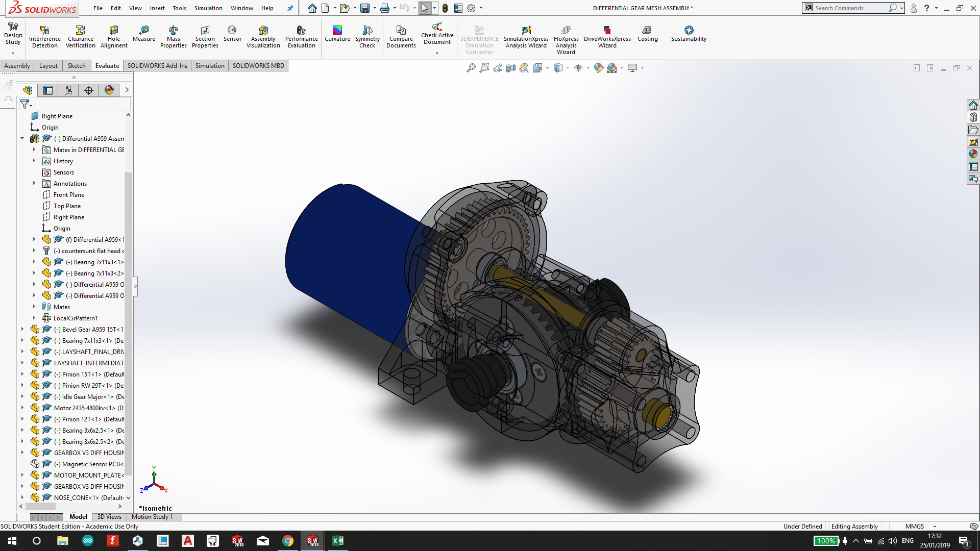The image size is (980, 551).
Task: Launch Clearance Verification
Action: click(x=81, y=37)
